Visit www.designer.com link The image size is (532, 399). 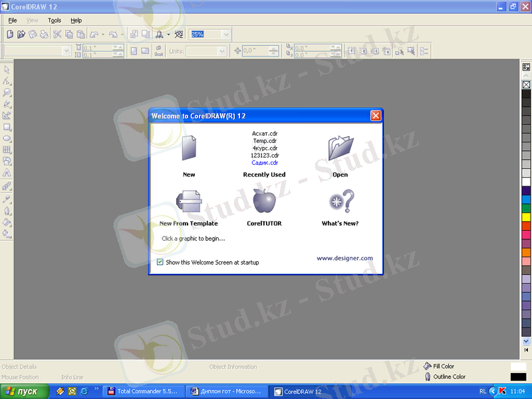coord(344,258)
